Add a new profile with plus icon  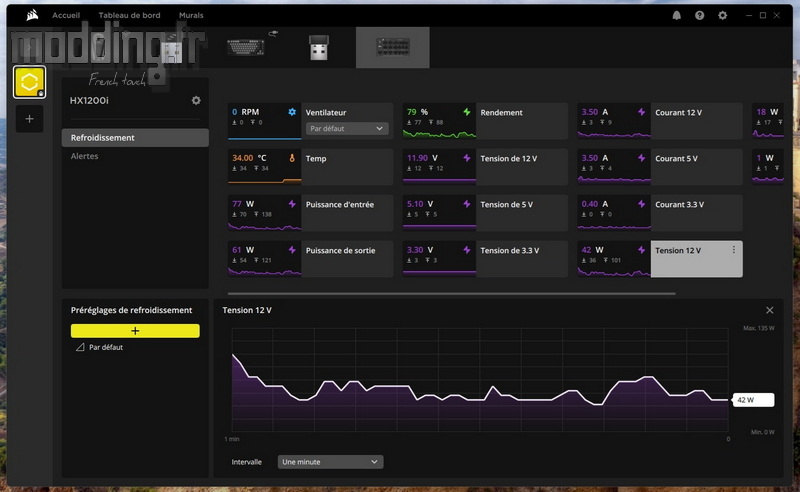tap(30, 119)
